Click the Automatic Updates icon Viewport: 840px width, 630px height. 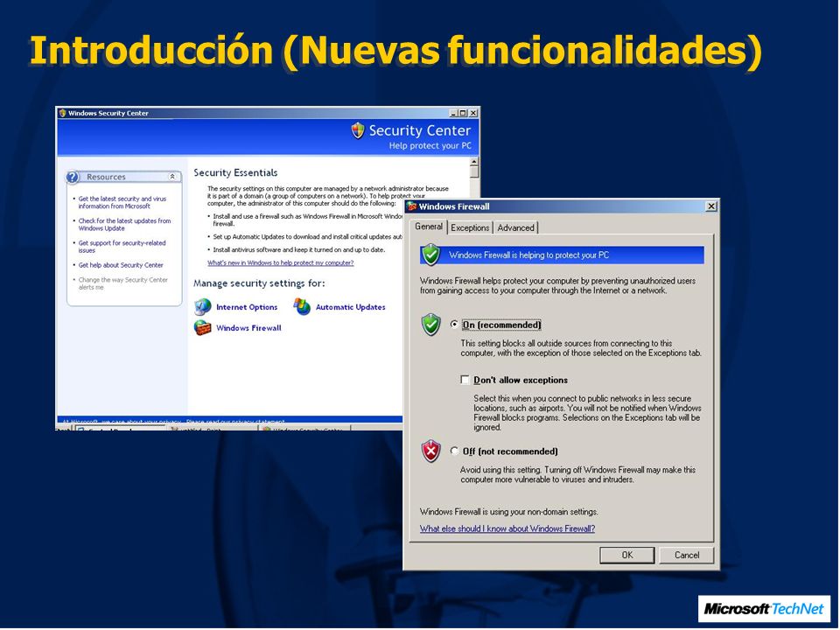302,307
